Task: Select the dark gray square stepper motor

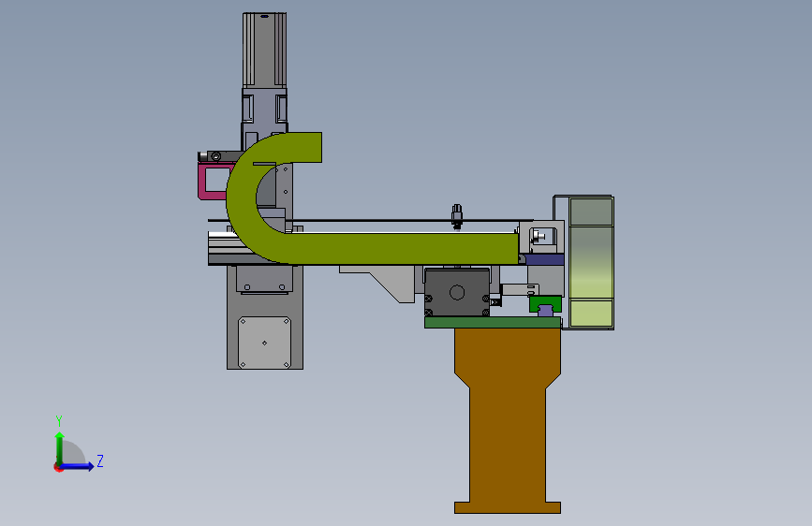Action: (457, 293)
